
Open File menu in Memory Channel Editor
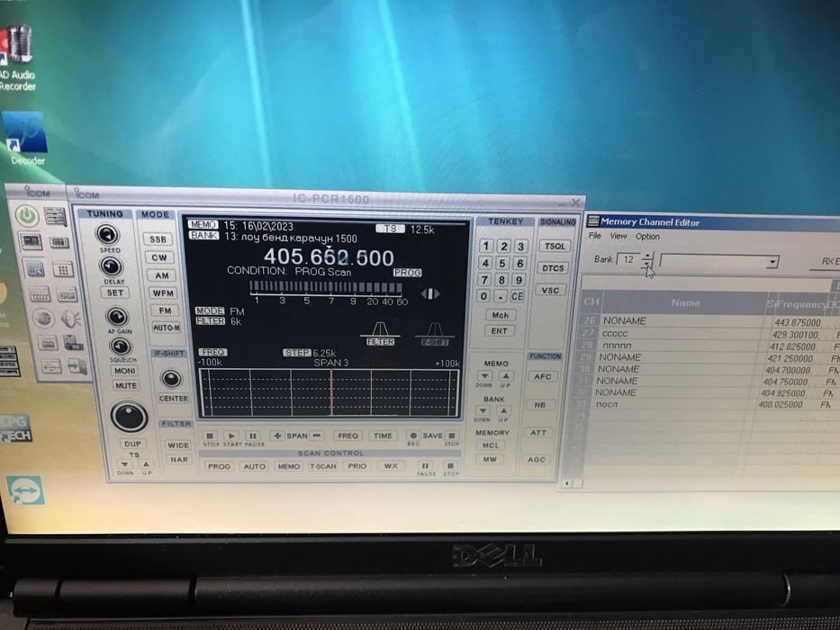click(594, 236)
